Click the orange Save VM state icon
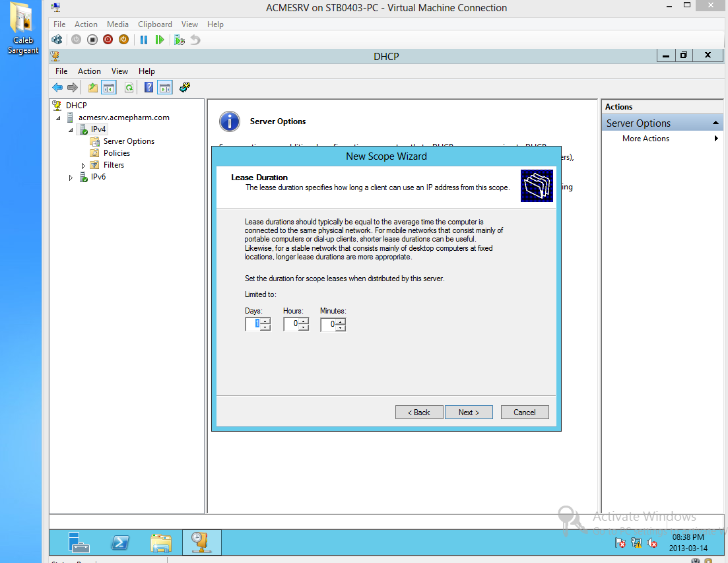The width and height of the screenshot is (728, 563). click(x=123, y=40)
